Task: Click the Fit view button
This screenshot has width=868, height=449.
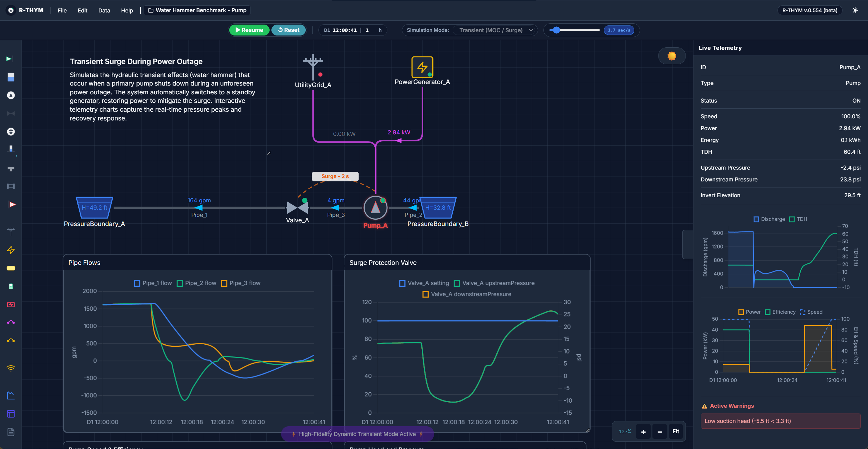Action: (x=676, y=431)
